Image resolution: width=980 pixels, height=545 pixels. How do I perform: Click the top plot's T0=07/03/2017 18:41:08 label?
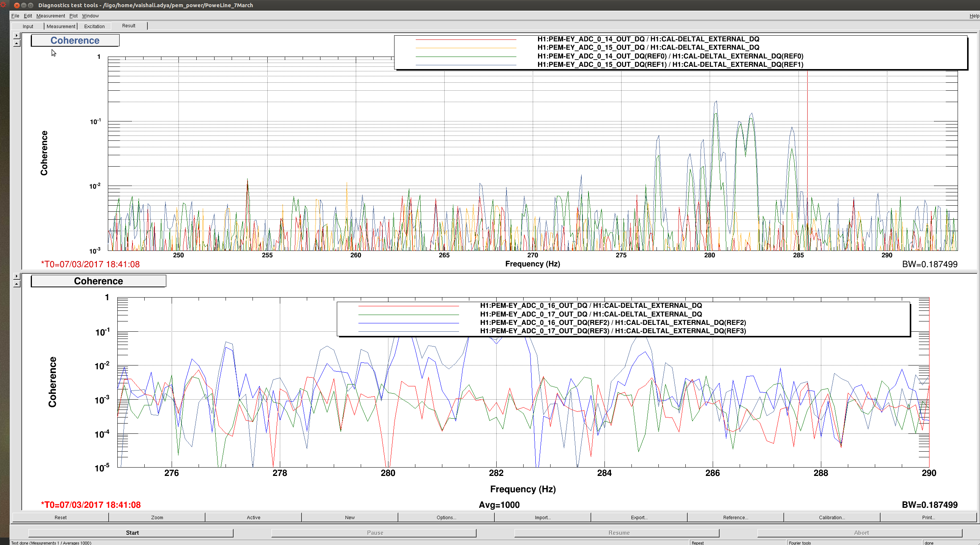click(90, 264)
